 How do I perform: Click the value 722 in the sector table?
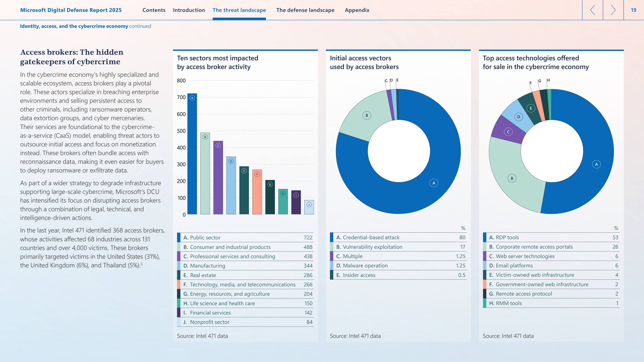pyautogui.click(x=308, y=238)
